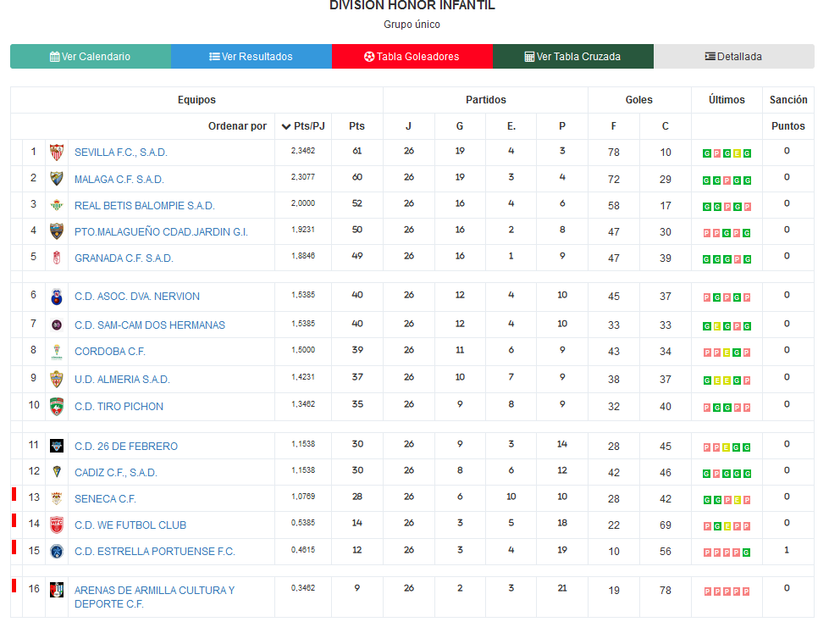Viewport: 840px width, 622px height.
Task: Sort by the Pts/PJ column chevron
Action: [286, 126]
